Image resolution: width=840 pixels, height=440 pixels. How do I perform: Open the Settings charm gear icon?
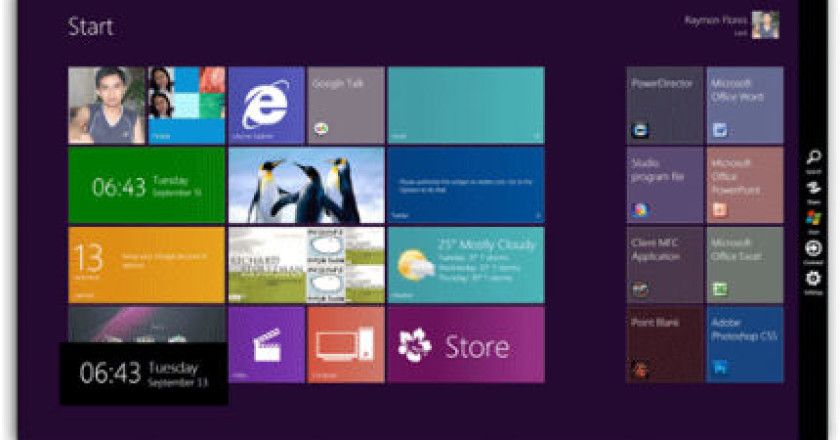(814, 279)
